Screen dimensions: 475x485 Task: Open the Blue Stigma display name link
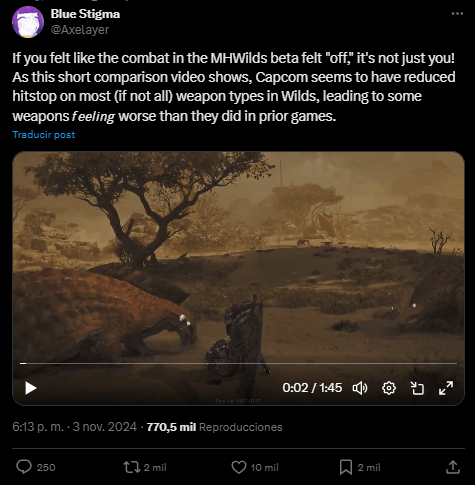click(x=85, y=14)
